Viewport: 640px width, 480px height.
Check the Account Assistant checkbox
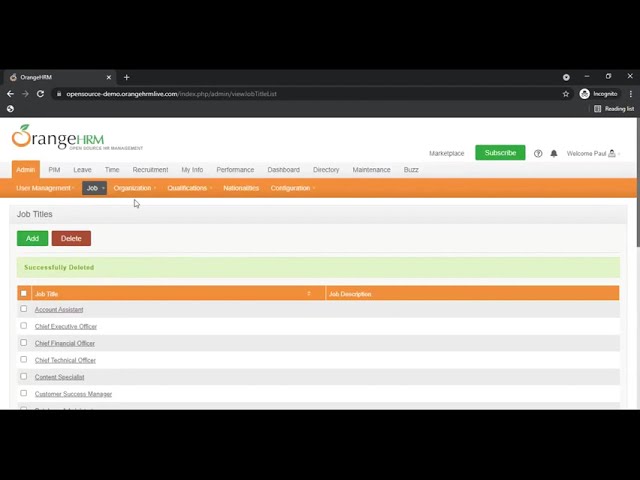(24, 309)
